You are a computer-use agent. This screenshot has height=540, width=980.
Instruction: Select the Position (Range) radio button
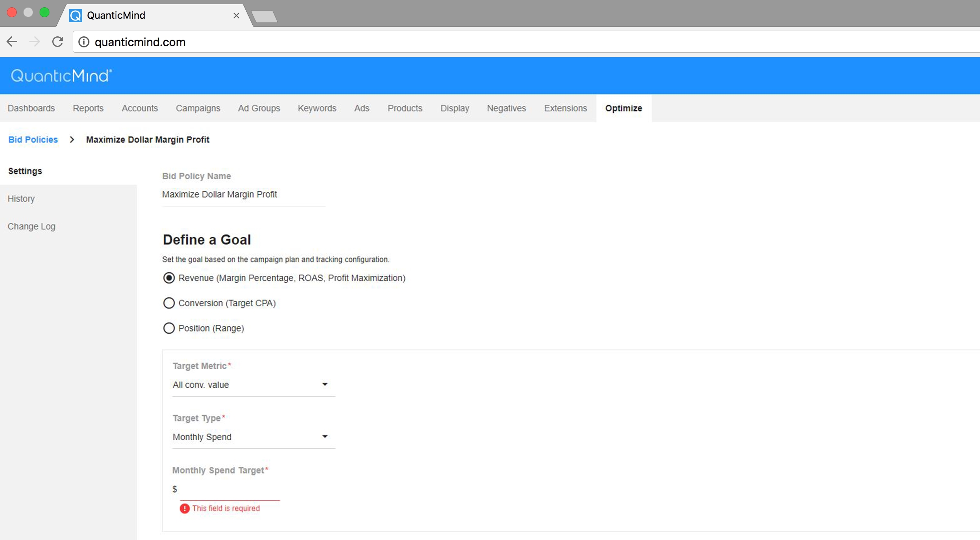169,328
